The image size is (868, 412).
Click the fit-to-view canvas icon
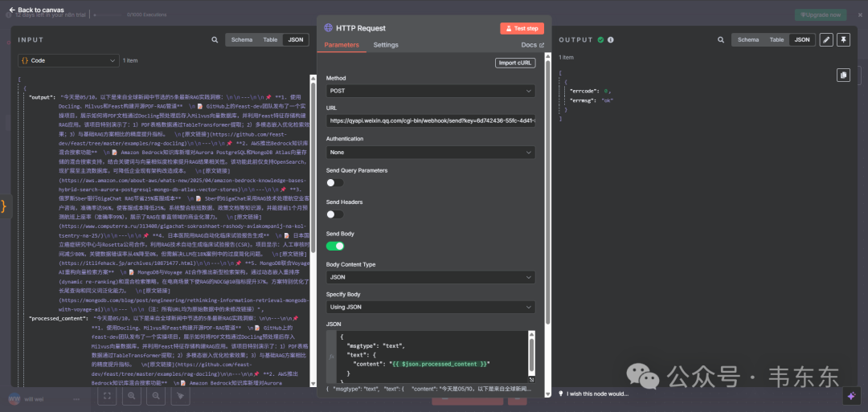107,395
